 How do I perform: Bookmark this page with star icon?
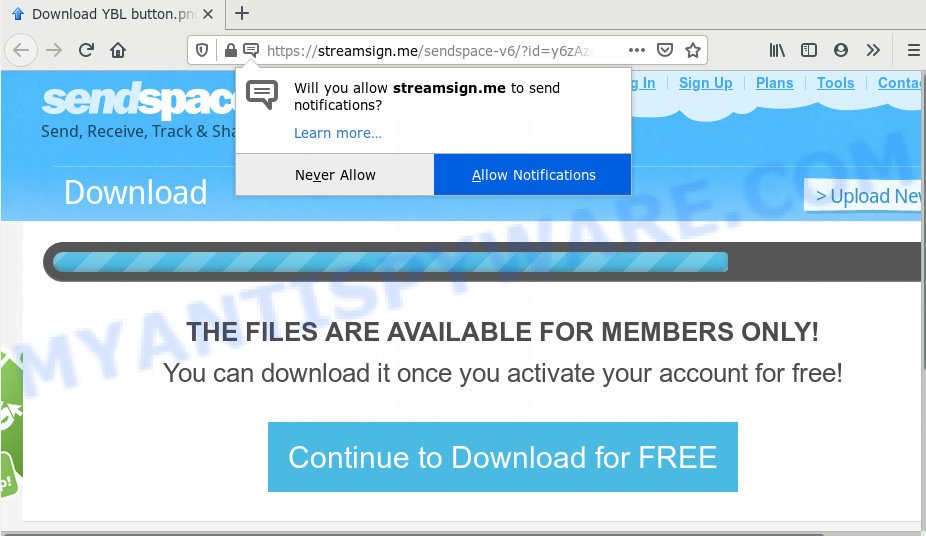[693, 50]
